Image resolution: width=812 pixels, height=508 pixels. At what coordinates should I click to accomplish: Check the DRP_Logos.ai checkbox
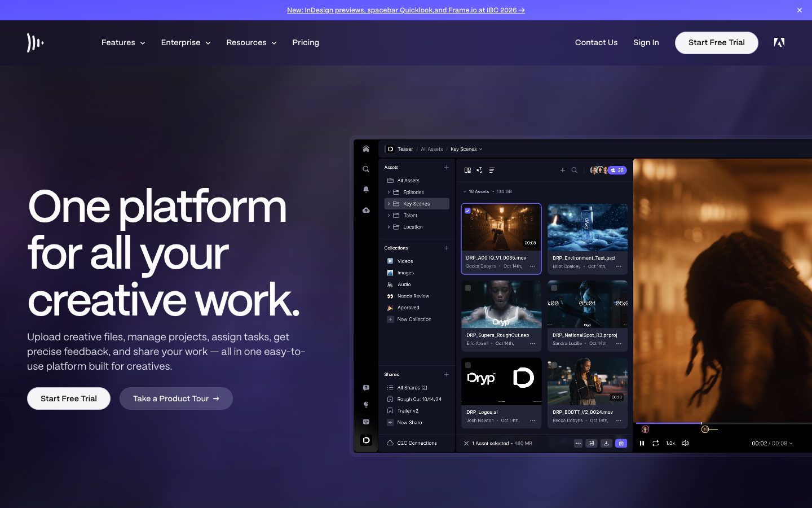tap(467, 365)
